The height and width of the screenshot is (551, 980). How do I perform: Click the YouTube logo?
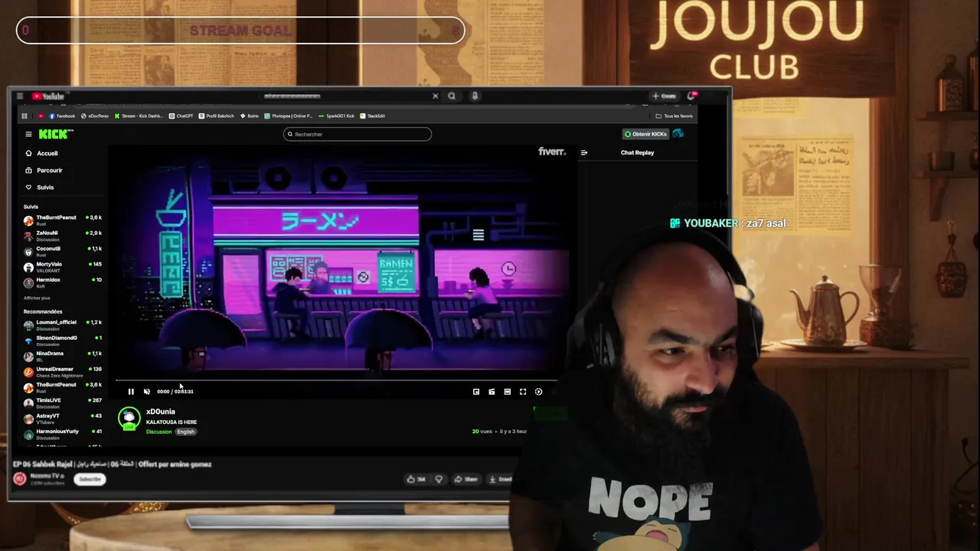[48, 96]
